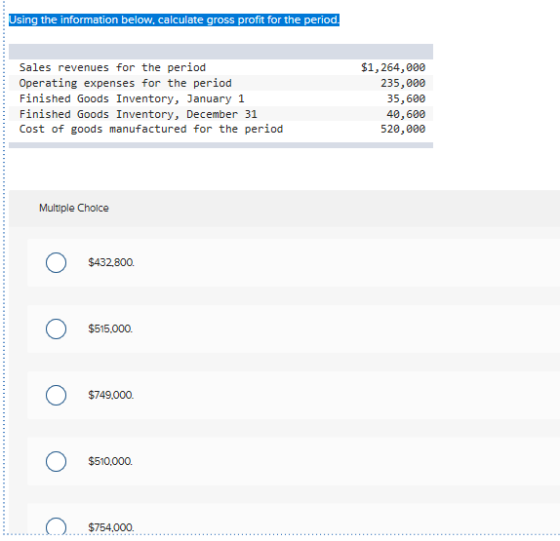Click the 520,000 cost value

(x=403, y=129)
